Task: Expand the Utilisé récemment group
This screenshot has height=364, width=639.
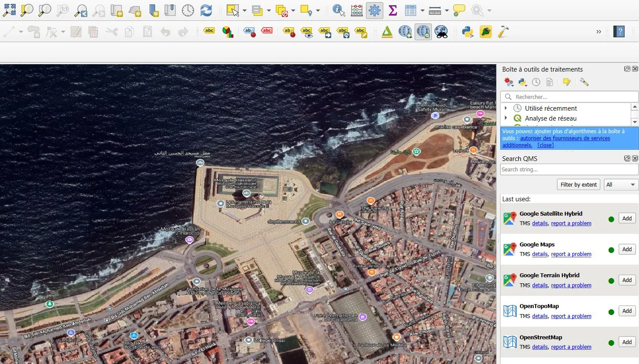Action: coord(506,108)
